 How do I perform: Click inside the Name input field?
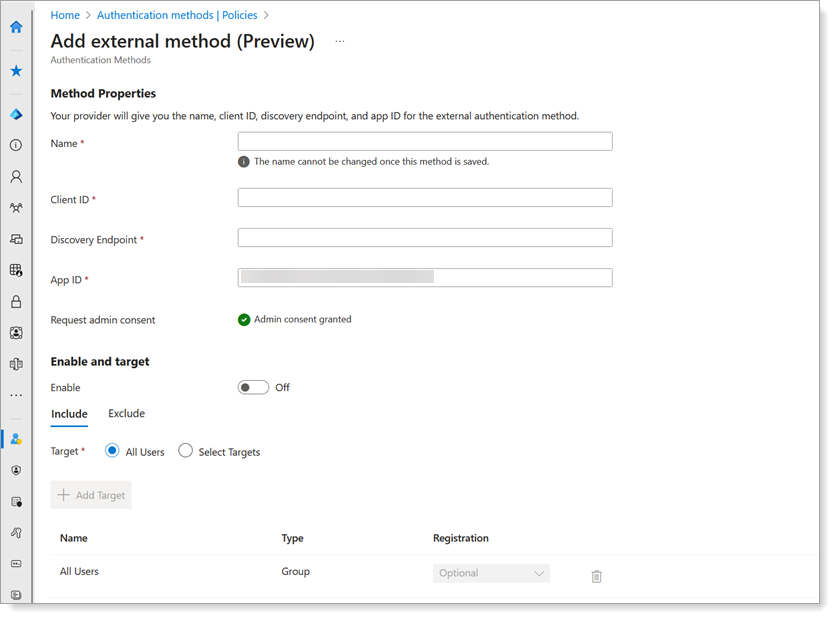[424, 141]
